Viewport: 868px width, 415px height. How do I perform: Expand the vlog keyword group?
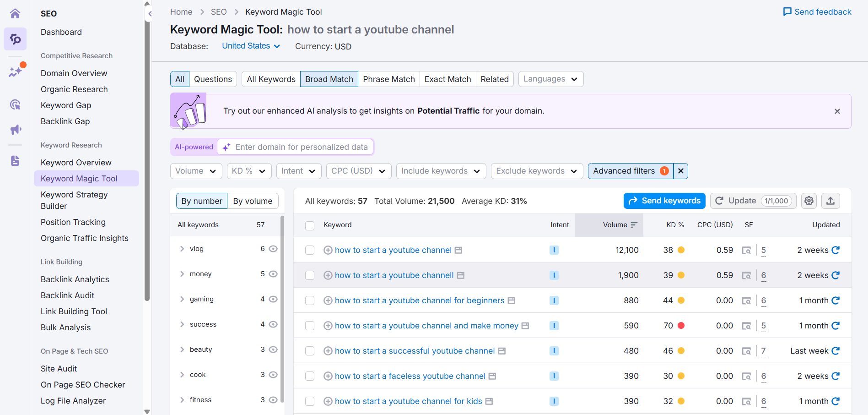[182, 249]
